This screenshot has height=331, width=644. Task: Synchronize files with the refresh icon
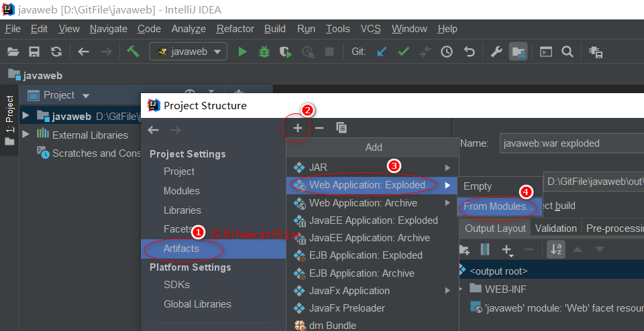tap(56, 52)
